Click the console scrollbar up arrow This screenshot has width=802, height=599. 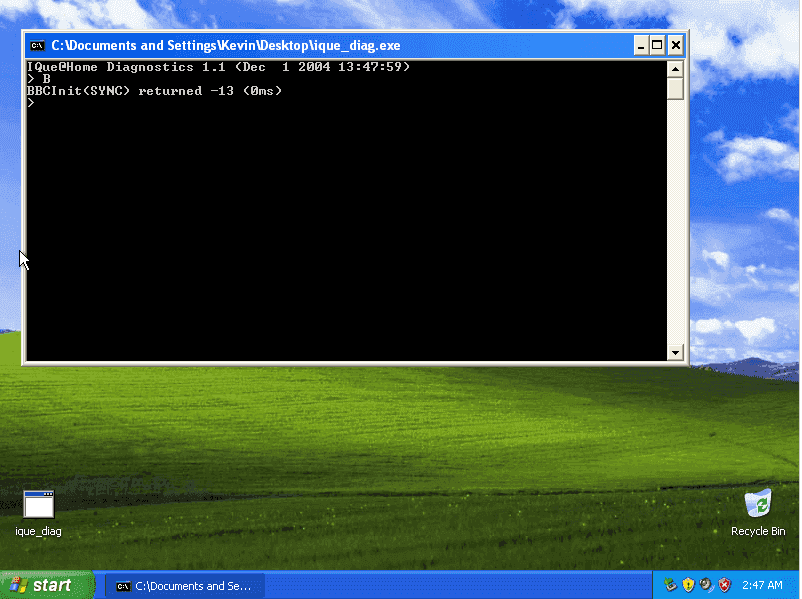click(676, 69)
